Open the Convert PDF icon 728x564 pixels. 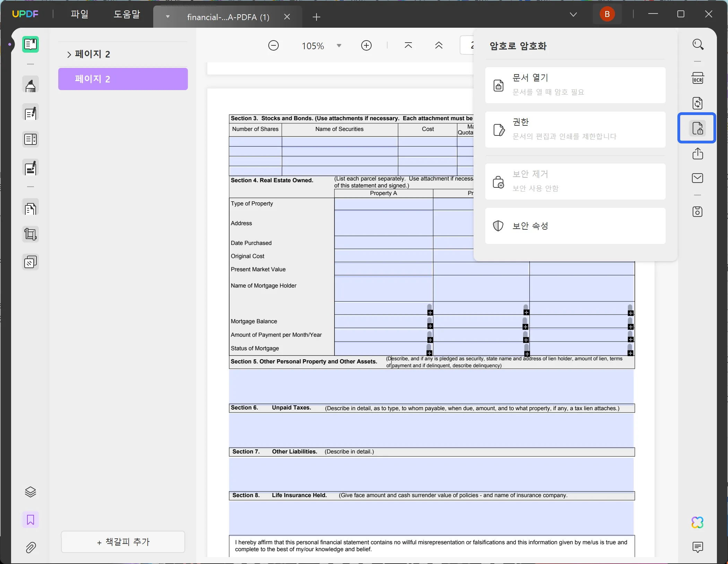[x=698, y=103]
